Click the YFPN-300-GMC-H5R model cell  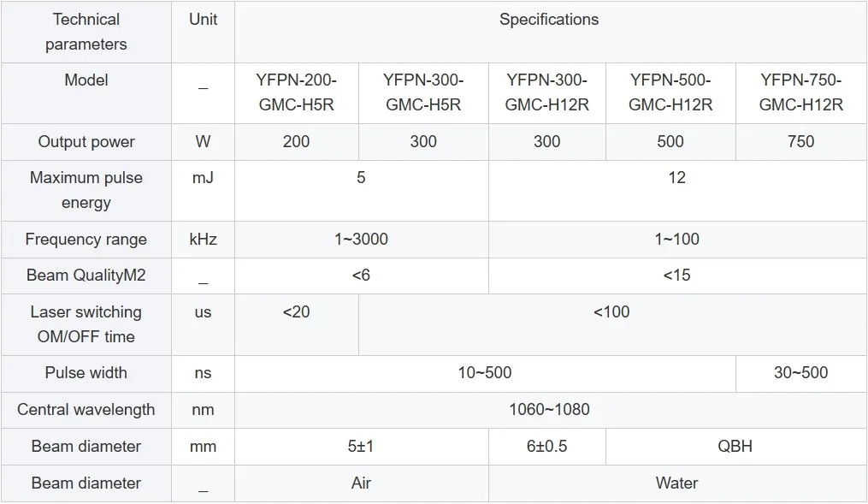pos(423,93)
